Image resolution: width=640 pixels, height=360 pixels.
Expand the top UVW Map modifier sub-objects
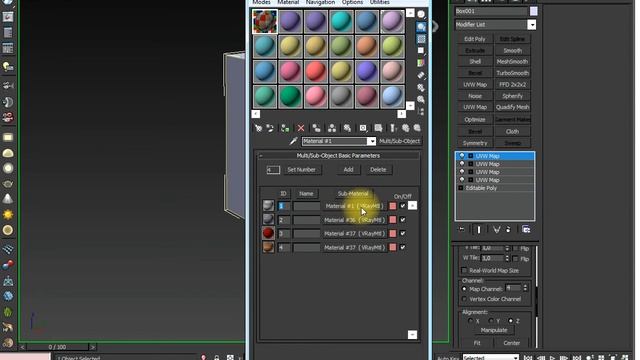pos(471,156)
